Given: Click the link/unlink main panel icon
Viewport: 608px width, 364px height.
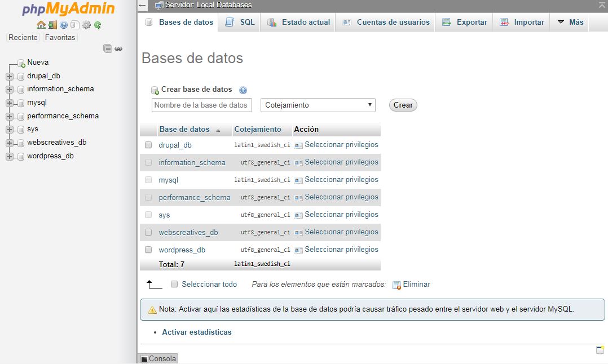Looking at the screenshot, I should pos(118,49).
